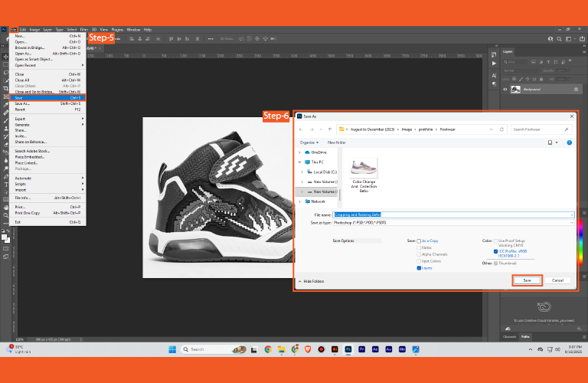588x383 pixels.
Task: Uncheck the Layers save option
Action: point(419,268)
